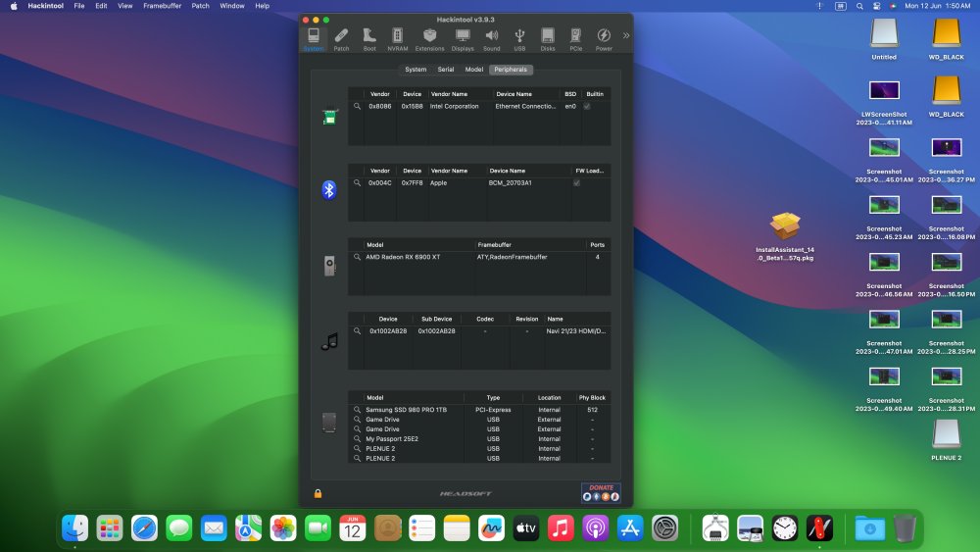Click the Phy Block column header
Image resolution: width=980 pixels, height=552 pixels.
click(x=592, y=398)
